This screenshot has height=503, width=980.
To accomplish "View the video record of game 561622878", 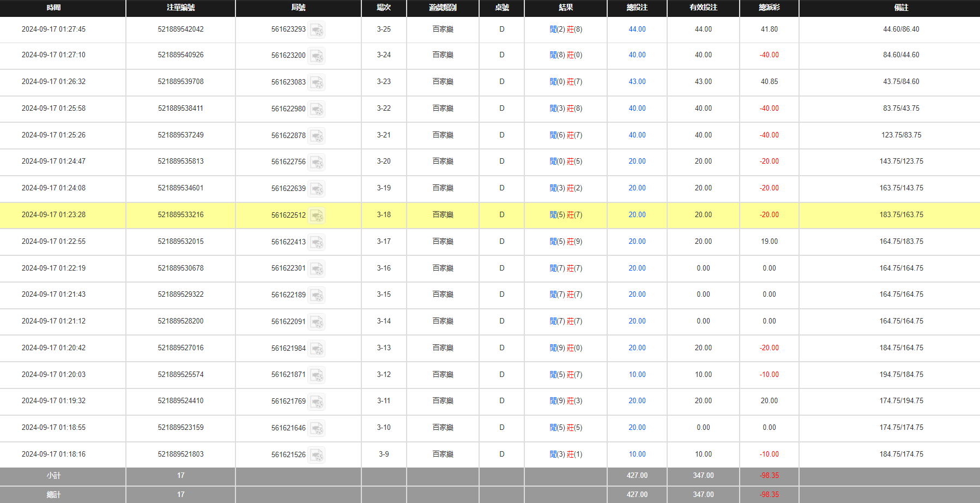I will point(317,136).
